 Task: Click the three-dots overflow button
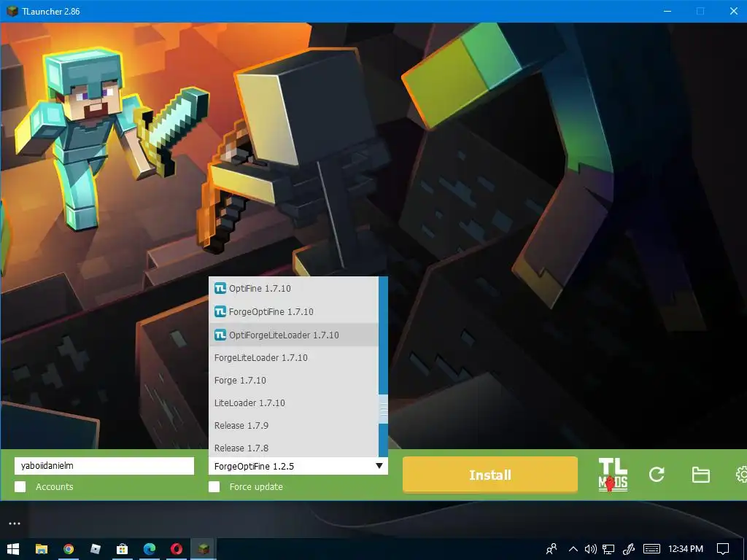[x=15, y=524]
